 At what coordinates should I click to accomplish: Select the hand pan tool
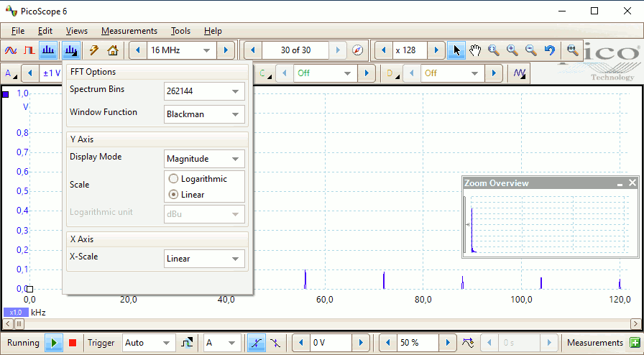tap(475, 50)
